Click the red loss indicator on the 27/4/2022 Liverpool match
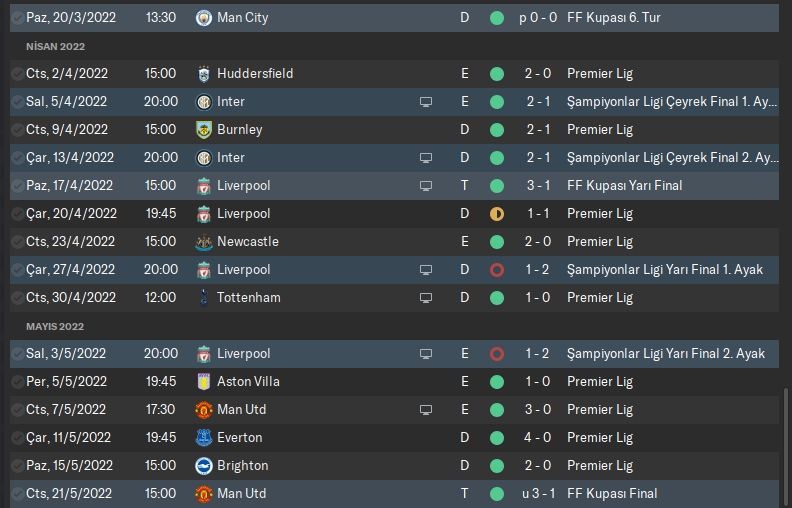Screen dimensions: 792x508 [497, 270]
